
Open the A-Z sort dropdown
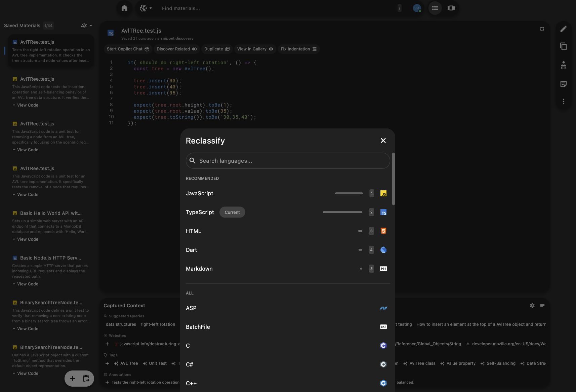(86, 26)
